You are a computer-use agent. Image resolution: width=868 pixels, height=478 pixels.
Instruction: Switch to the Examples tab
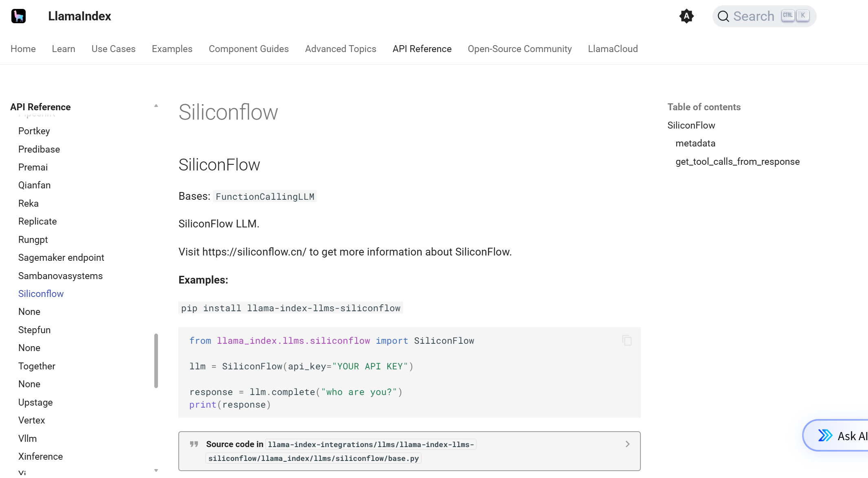(x=172, y=49)
